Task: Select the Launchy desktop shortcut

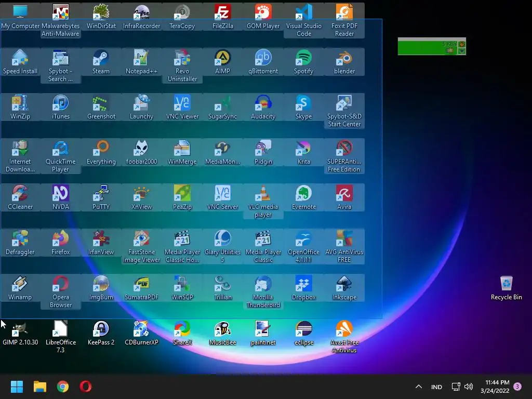Action: point(141,107)
